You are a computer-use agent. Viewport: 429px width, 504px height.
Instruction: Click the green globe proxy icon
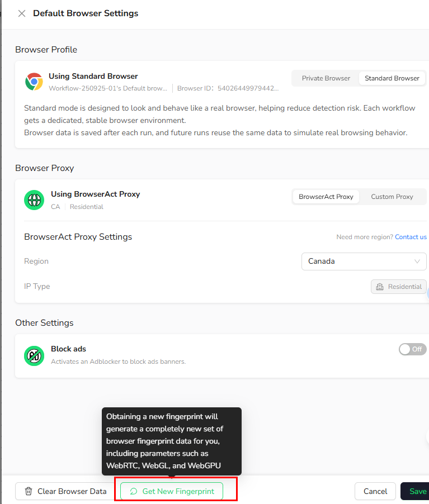click(34, 199)
